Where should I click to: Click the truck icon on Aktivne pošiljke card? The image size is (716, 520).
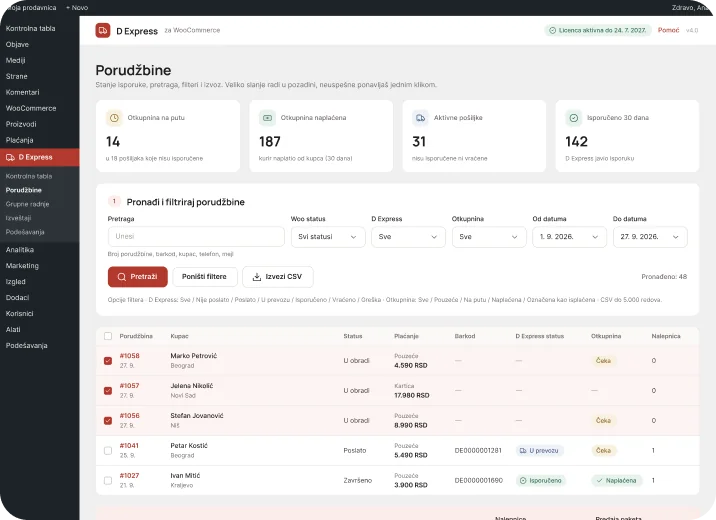coord(420,118)
